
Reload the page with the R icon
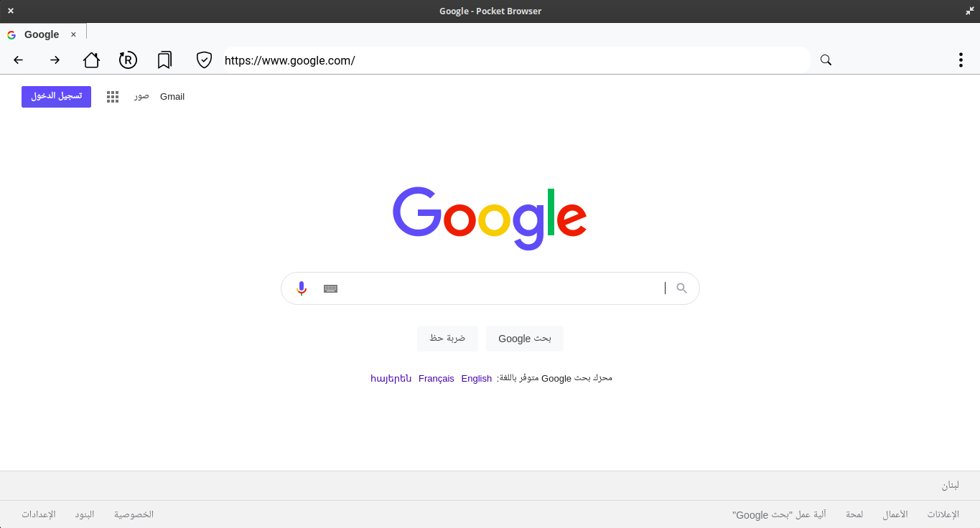coord(128,60)
